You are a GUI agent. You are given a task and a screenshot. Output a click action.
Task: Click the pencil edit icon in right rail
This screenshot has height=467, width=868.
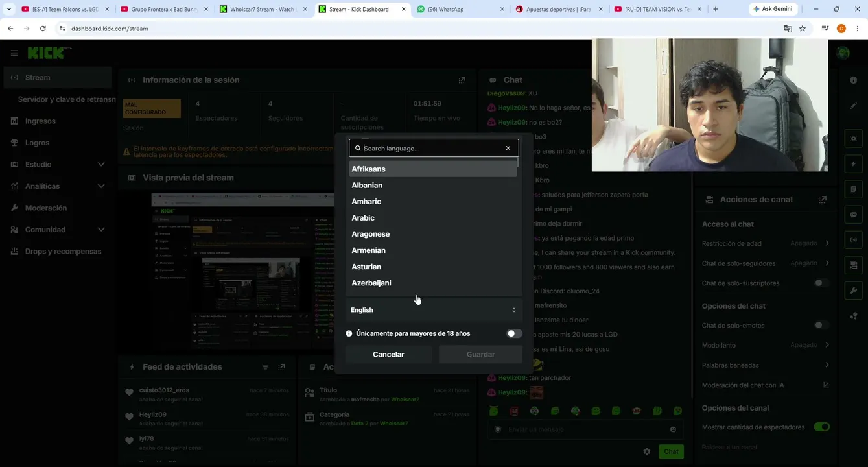click(x=853, y=105)
